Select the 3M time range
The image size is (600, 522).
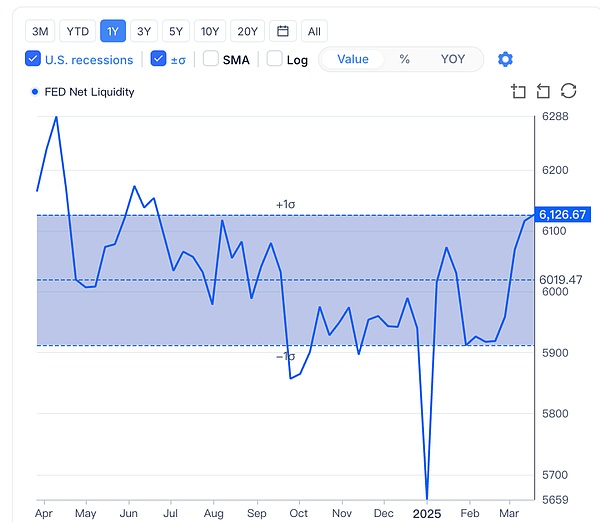(x=39, y=31)
